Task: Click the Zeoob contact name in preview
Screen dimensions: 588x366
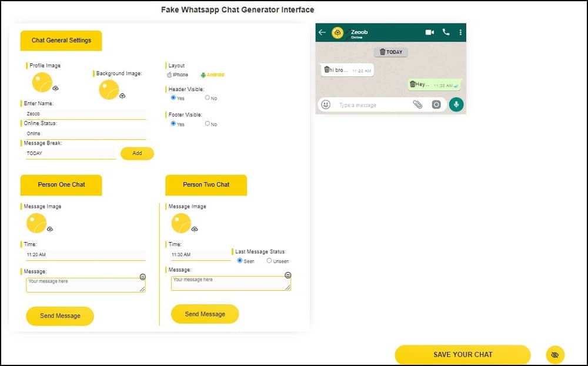Action: click(x=359, y=32)
